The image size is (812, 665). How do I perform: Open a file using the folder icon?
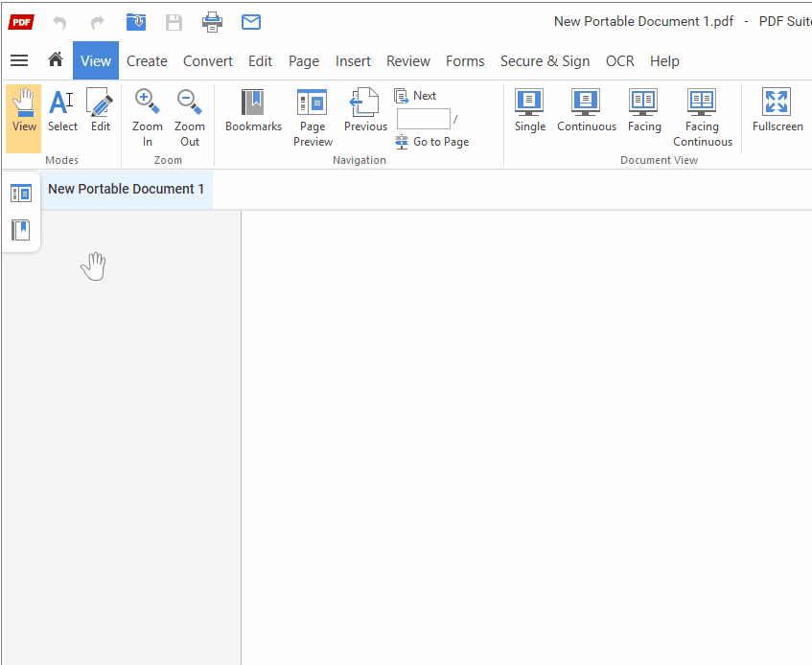136,22
